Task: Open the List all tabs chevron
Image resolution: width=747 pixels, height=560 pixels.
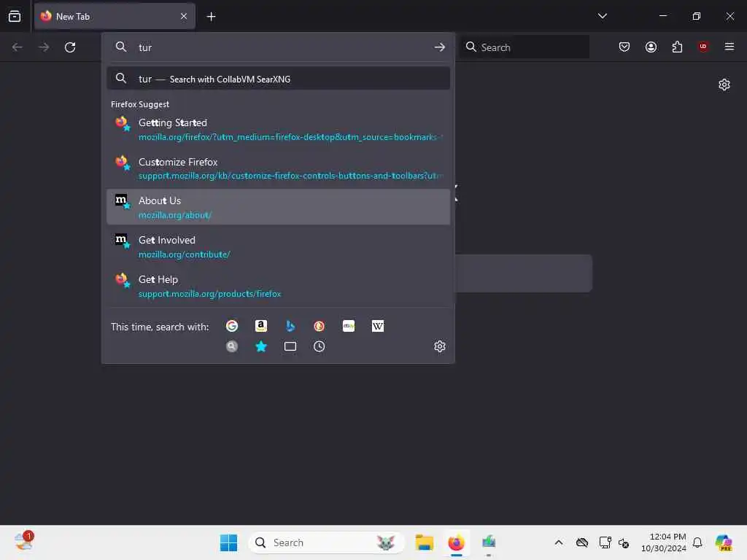Action: (602, 16)
